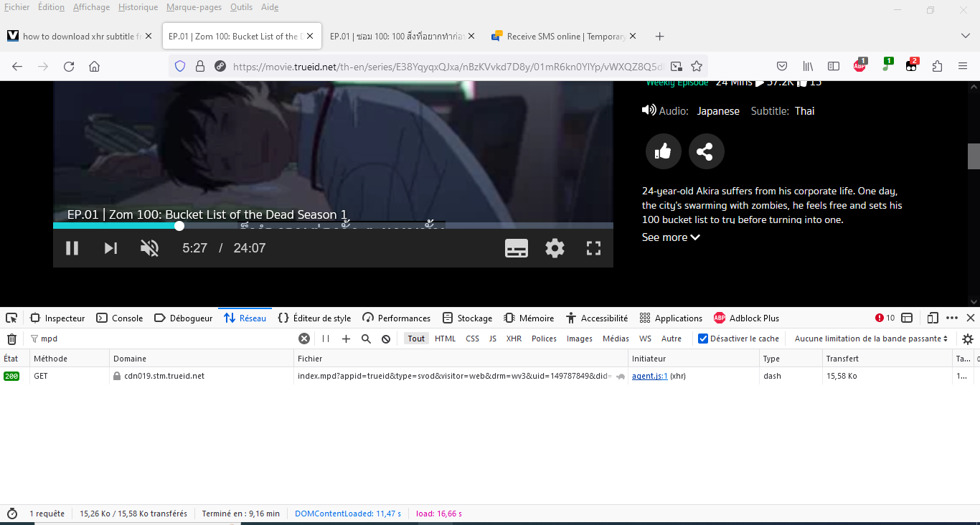
Task: Like the episode with thumbs-up button
Action: 663,151
